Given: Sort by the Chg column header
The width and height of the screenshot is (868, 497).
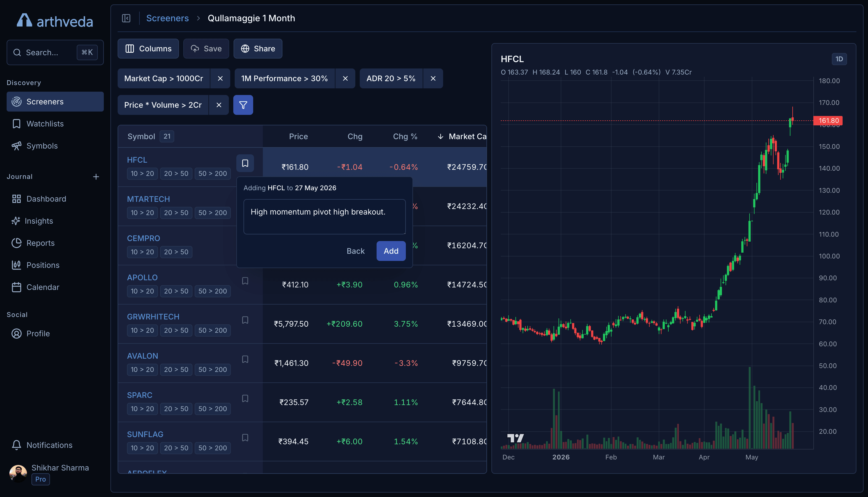Looking at the screenshot, I should pos(355,136).
